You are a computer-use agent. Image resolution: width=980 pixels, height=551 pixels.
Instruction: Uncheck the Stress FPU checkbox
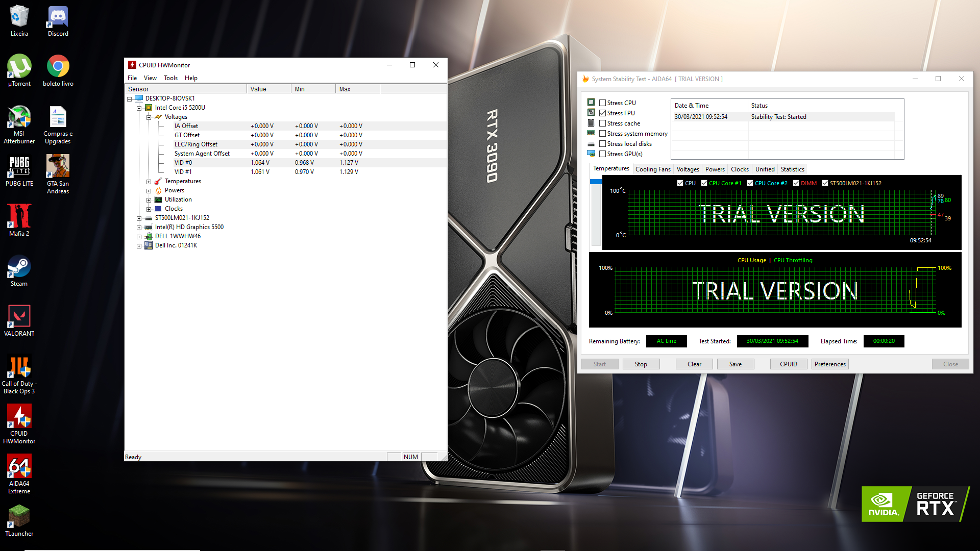coord(602,113)
